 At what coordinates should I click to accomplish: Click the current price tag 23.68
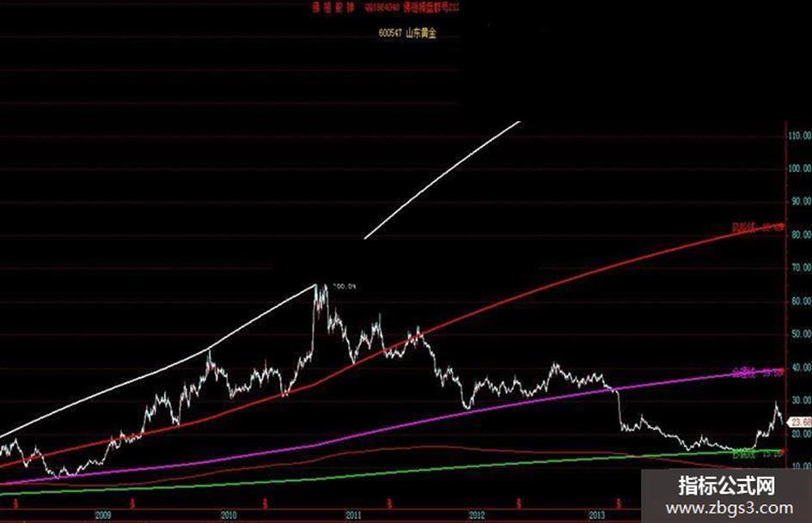[x=800, y=423]
